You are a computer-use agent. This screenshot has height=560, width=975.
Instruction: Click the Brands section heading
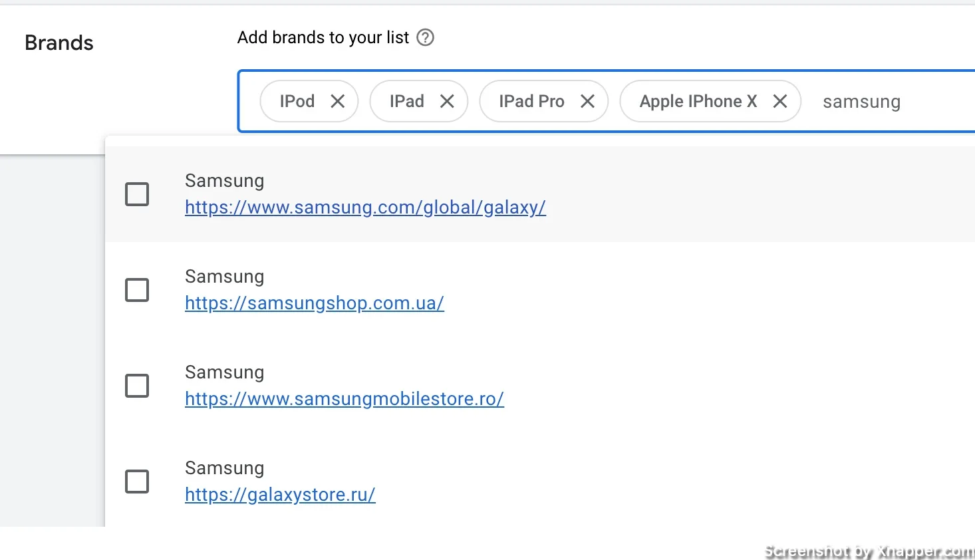[x=59, y=43]
